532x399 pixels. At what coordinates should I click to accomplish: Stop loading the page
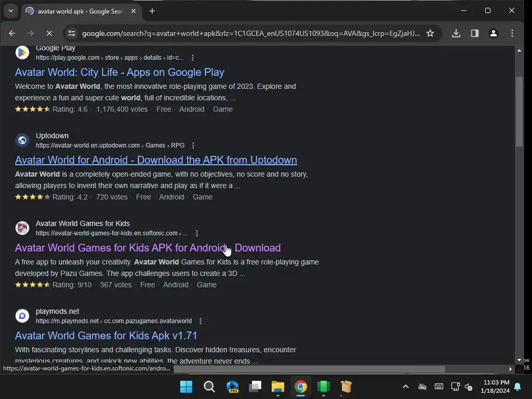(49, 33)
